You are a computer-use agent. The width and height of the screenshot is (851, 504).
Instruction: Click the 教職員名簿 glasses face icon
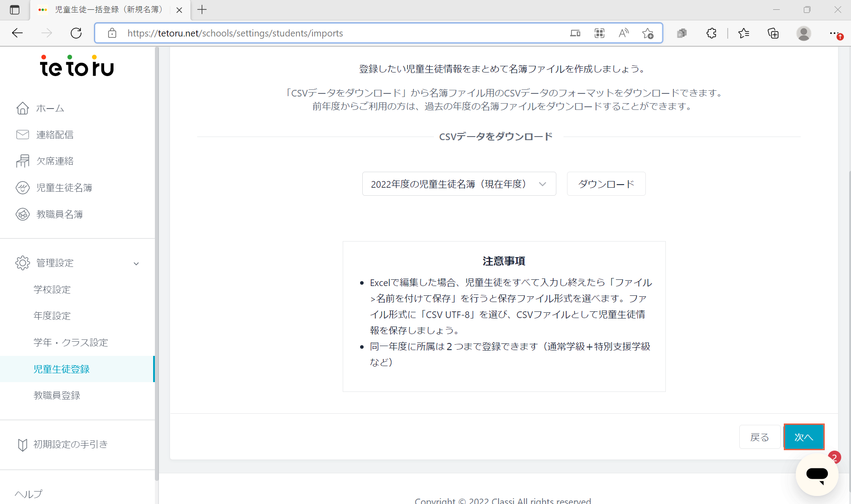pos(23,214)
